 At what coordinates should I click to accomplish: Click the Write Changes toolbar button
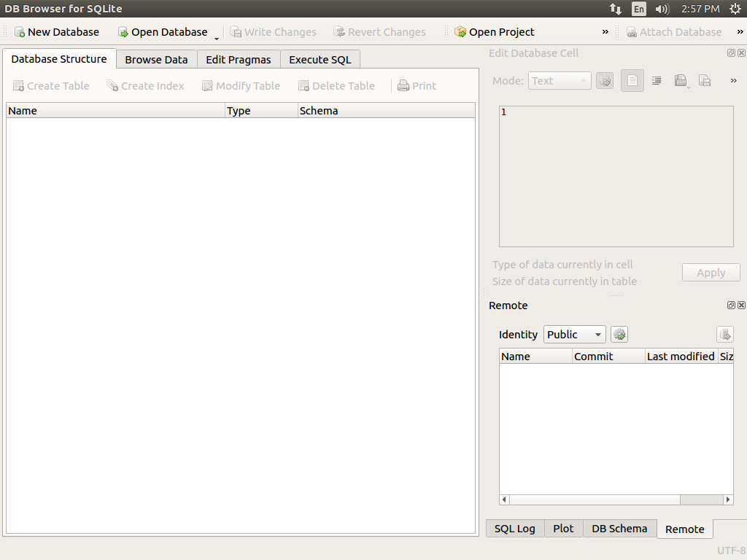pos(273,32)
